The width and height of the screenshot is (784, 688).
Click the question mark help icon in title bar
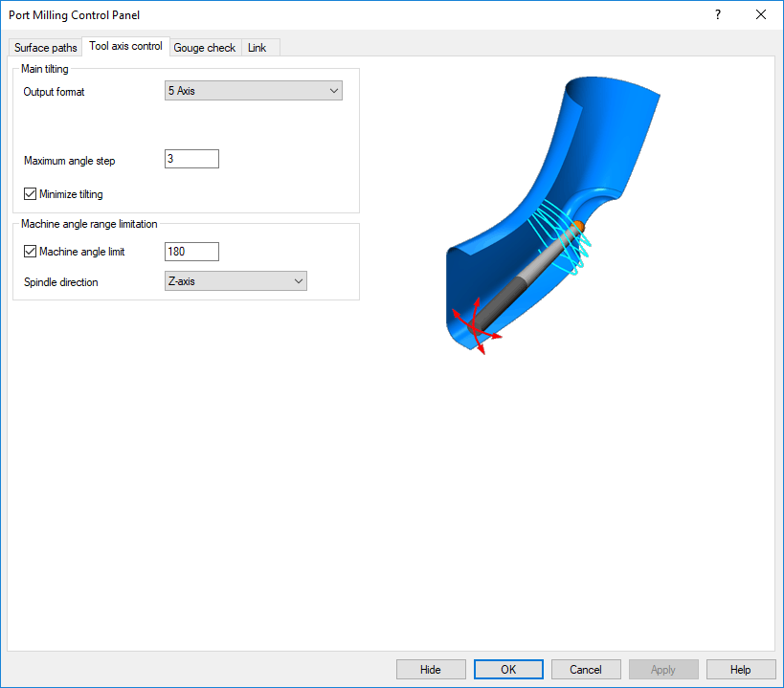[718, 14]
